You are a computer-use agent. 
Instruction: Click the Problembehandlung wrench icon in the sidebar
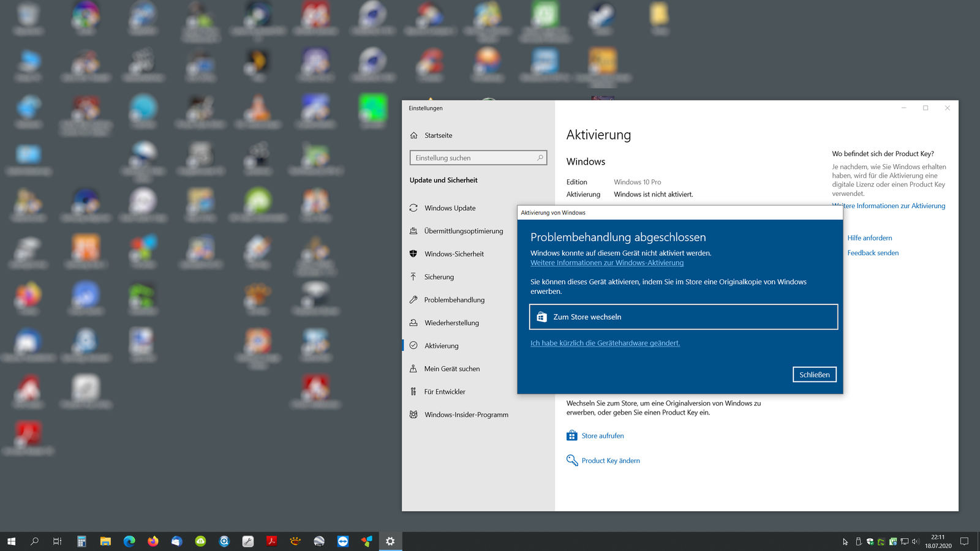(x=413, y=300)
